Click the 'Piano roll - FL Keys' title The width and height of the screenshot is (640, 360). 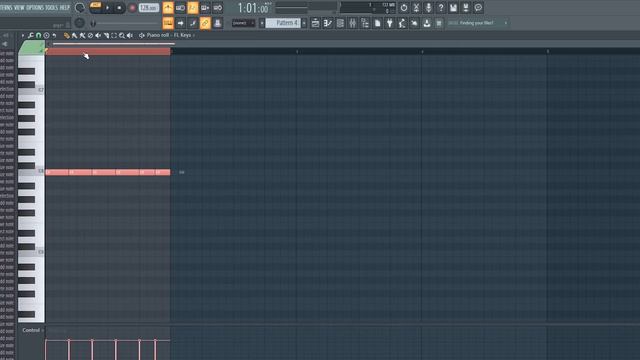(x=169, y=36)
